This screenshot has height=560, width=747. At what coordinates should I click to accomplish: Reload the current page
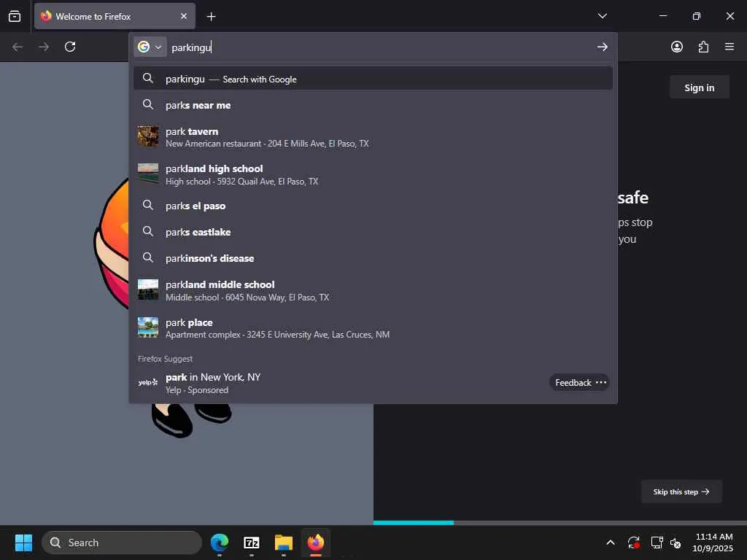click(70, 47)
